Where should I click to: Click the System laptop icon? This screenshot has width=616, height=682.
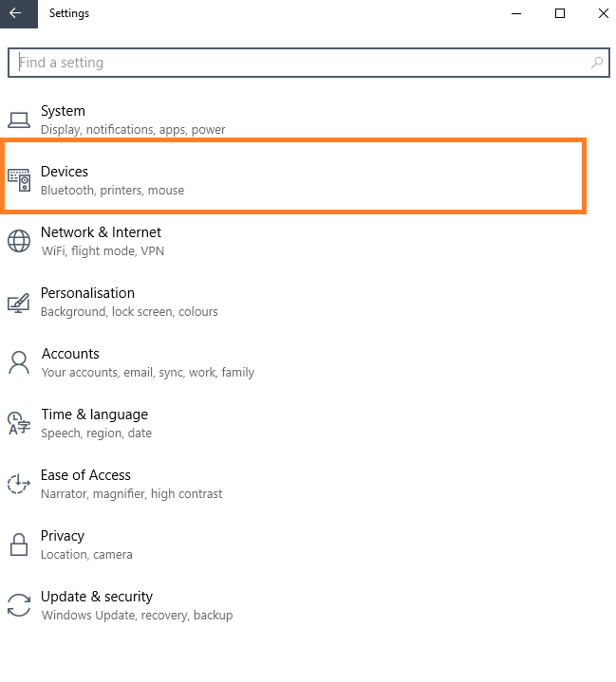pyautogui.click(x=19, y=120)
